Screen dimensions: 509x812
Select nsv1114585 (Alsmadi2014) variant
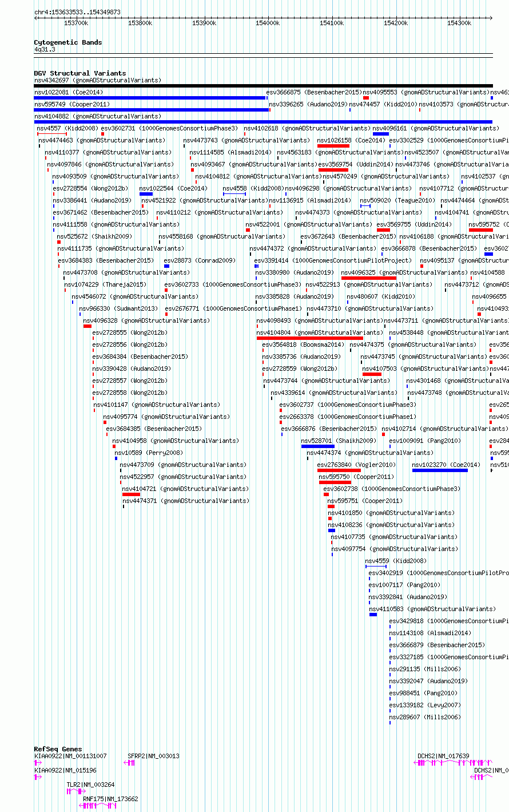(230, 152)
